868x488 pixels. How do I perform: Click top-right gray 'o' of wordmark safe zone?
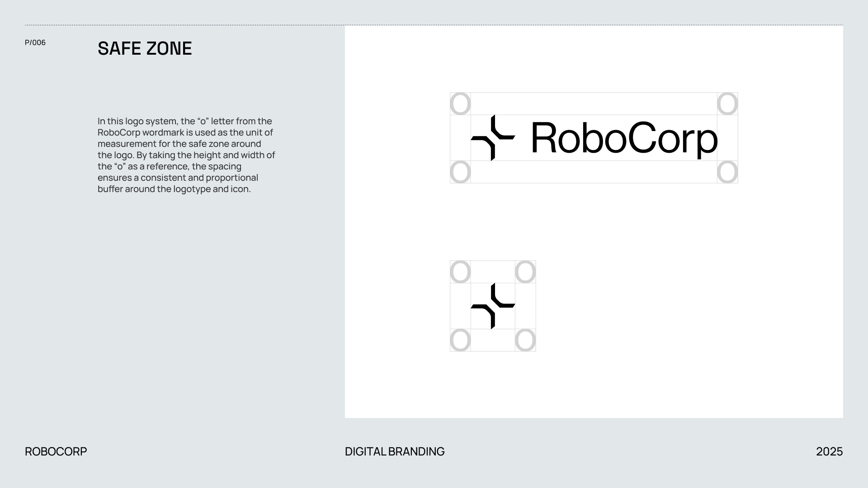click(x=727, y=104)
